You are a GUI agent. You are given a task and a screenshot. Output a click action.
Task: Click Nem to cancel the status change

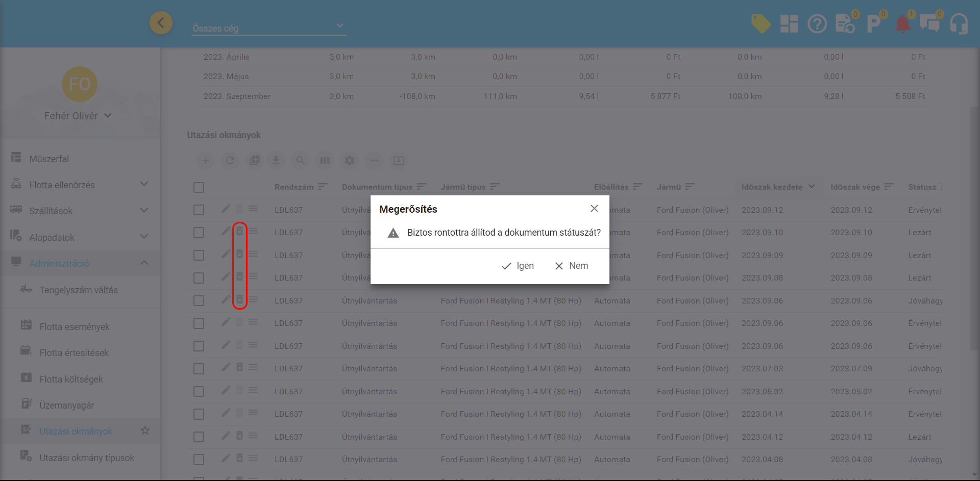coord(571,266)
